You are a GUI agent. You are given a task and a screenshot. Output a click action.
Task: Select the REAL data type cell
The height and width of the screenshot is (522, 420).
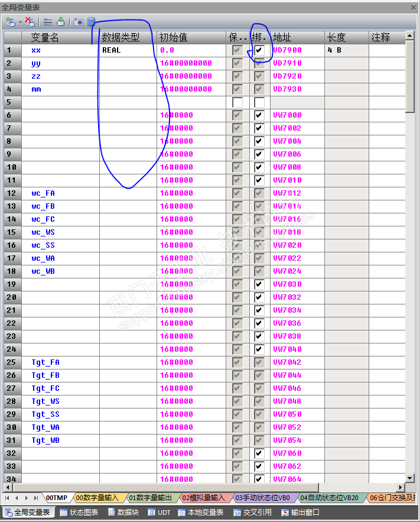[x=128, y=50]
